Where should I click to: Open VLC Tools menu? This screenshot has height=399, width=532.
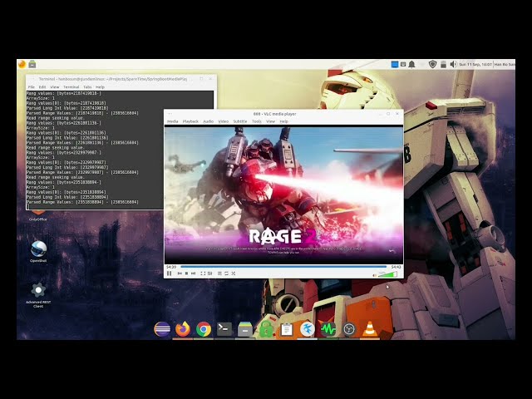click(257, 121)
